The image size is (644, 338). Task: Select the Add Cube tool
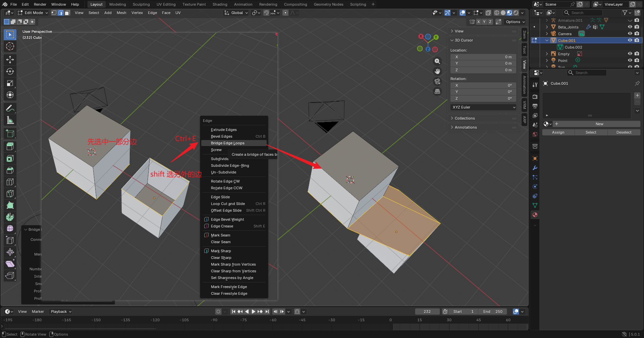[10, 133]
